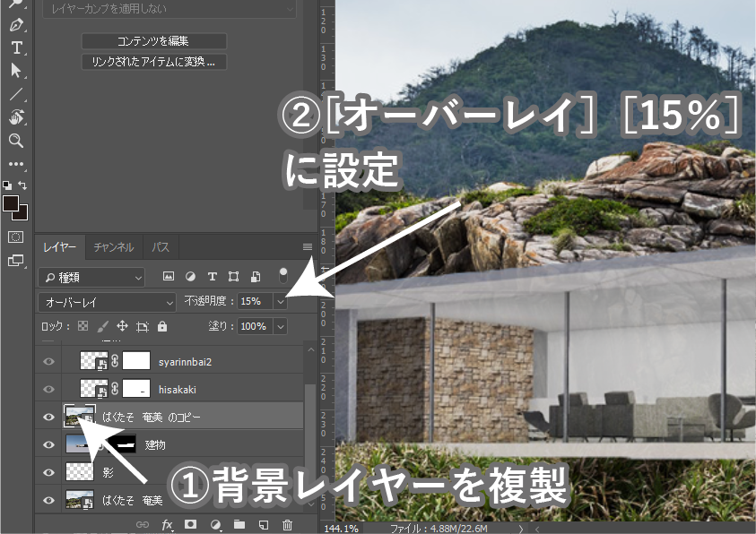Create new fill or adjustment layer icon
The width and height of the screenshot is (756, 534).
click(215, 524)
